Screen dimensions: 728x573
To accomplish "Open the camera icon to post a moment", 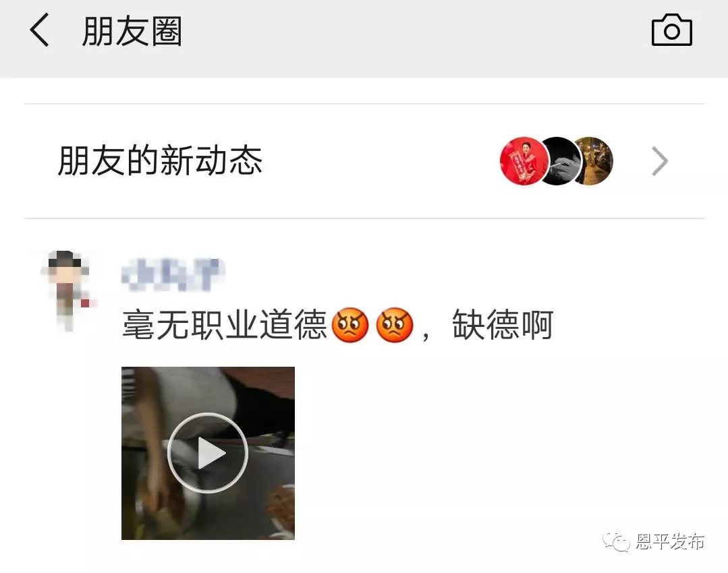I will [x=671, y=30].
